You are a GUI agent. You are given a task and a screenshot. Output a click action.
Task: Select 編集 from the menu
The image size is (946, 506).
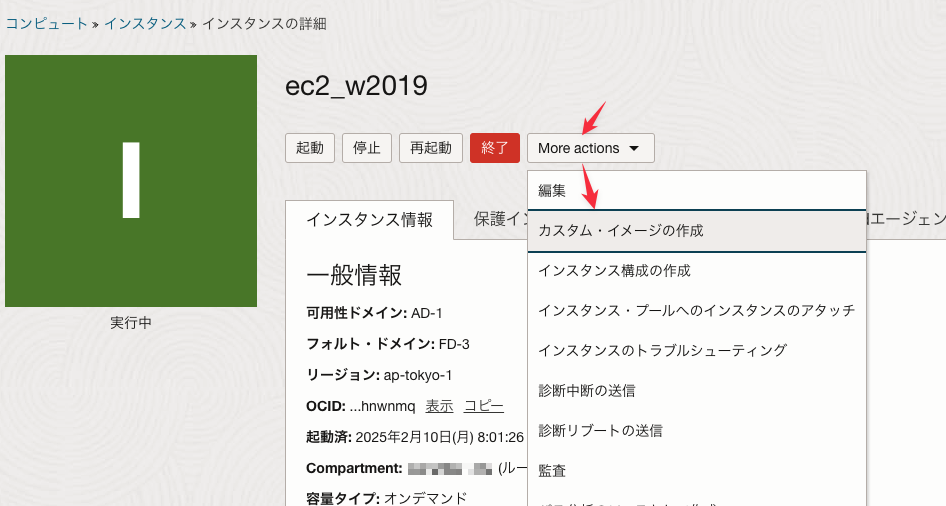pos(697,191)
